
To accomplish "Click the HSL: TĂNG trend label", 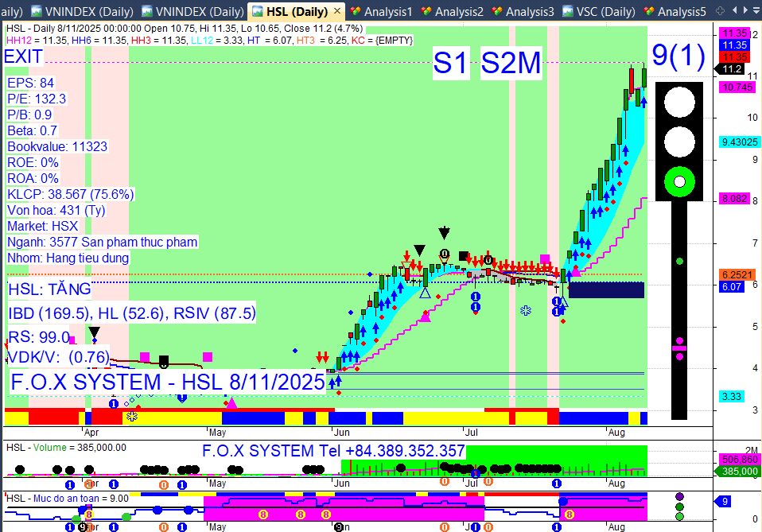I will click(49, 289).
